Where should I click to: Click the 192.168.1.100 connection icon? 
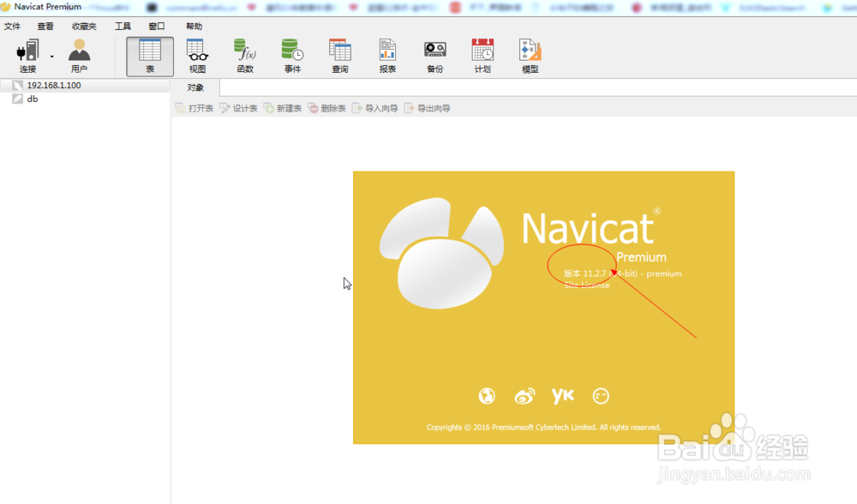coord(17,85)
